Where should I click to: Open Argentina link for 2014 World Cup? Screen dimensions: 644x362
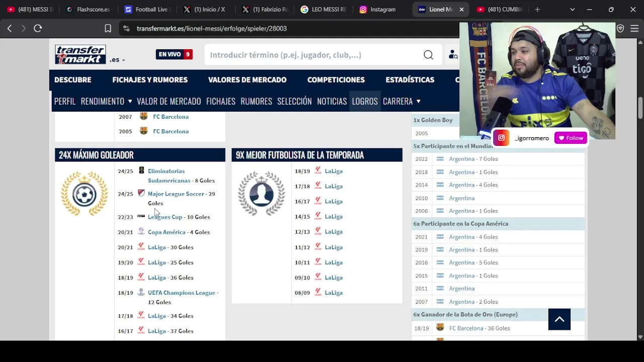[x=462, y=185]
